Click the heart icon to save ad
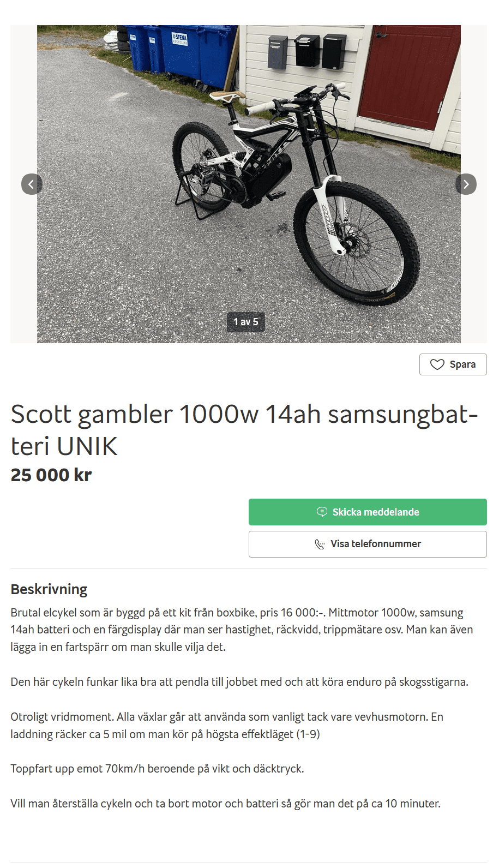This screenshot has height=868, width=499. coord(437,364)
